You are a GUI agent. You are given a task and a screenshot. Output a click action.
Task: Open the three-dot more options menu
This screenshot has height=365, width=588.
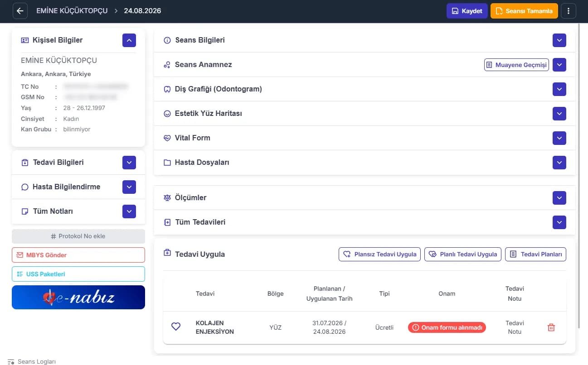click(569, 11)
